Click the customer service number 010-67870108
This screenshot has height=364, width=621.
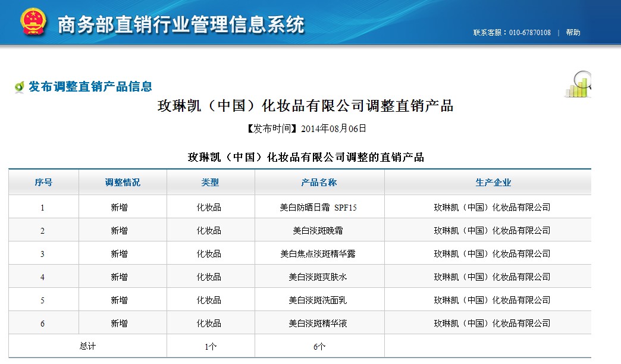click(529, 33)
